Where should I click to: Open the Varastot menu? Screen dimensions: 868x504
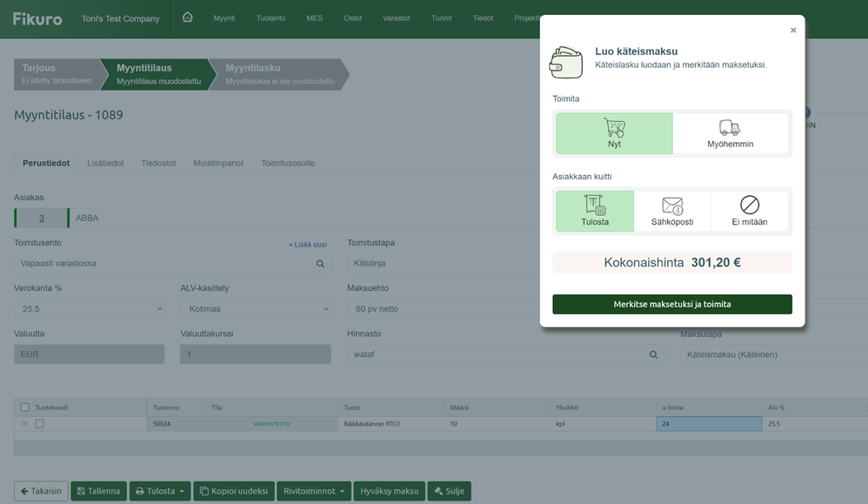397,18
